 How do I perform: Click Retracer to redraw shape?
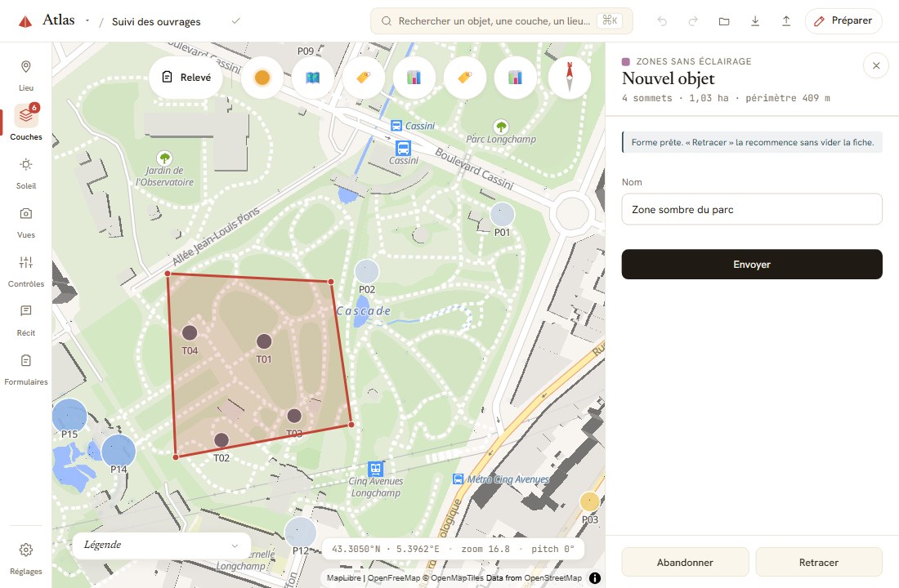click(819, 562)
